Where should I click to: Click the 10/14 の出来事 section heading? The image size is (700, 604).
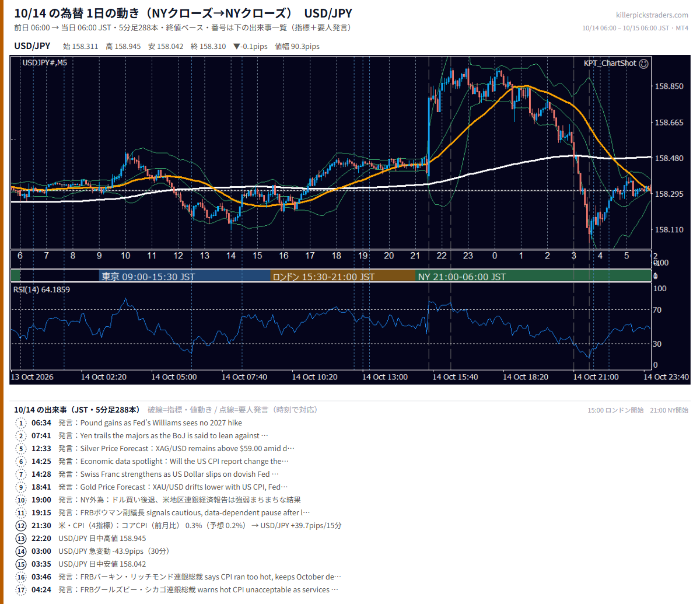click(78, 410)
